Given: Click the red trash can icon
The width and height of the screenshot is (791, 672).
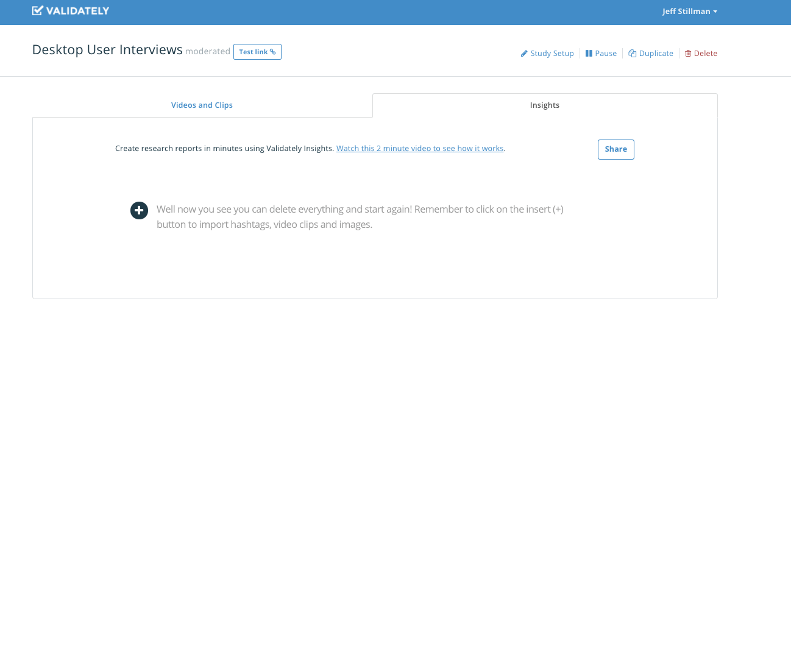Looking at the screenshot, I should point(688,54).
